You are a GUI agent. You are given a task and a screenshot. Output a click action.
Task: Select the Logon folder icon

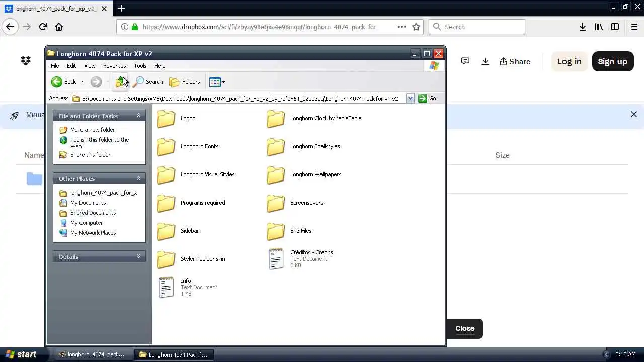click(x=166, y=119)
